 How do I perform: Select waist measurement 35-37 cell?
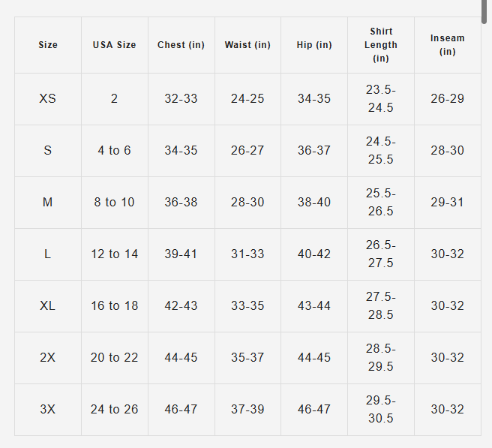[x=247, y=358]
